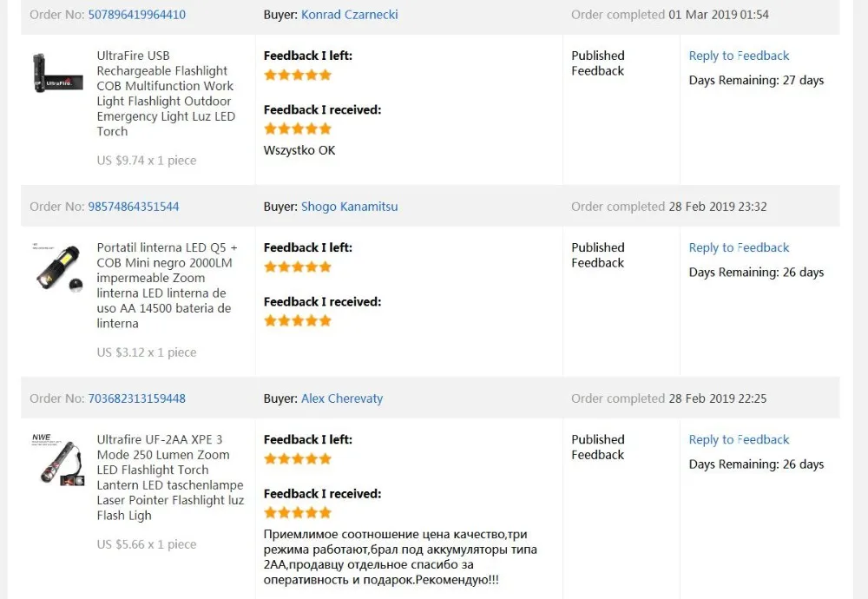The width and height of the screenshot is (868, 599).
Task: View buyer Konrad Czarnecki's profile
Action: pyautogui.click(x=350, y=15)
